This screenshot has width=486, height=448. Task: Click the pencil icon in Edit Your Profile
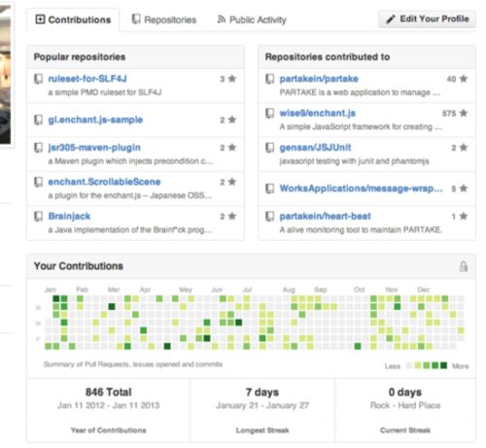pos(391,19)
